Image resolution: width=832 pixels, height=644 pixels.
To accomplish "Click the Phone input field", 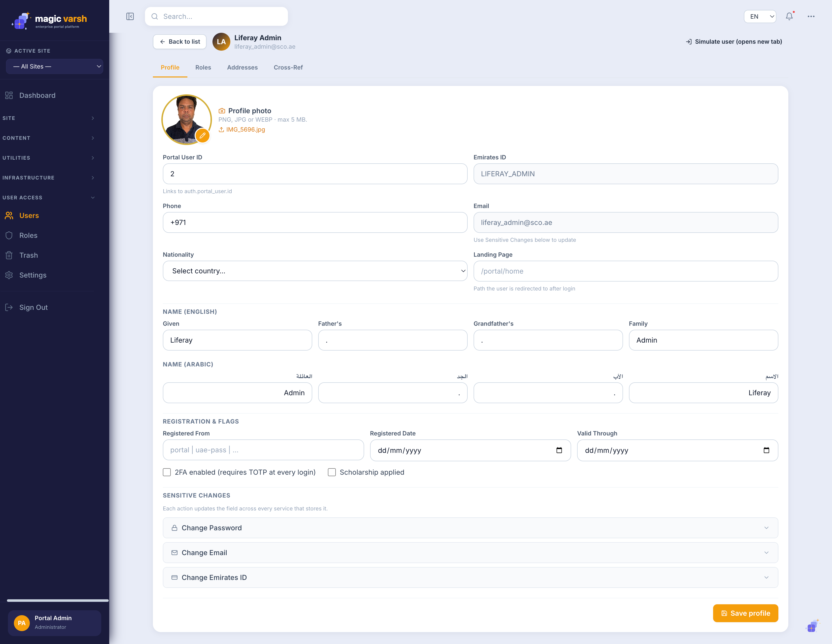I will [x=315, y=222].
